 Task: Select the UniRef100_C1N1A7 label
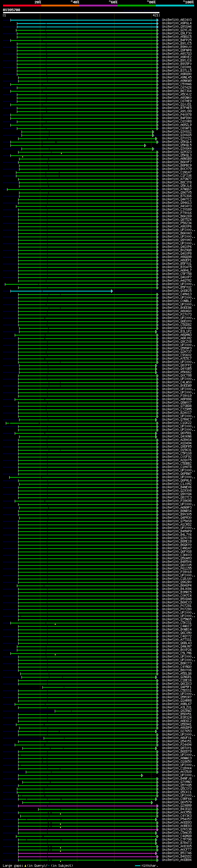tap(177, 172)
